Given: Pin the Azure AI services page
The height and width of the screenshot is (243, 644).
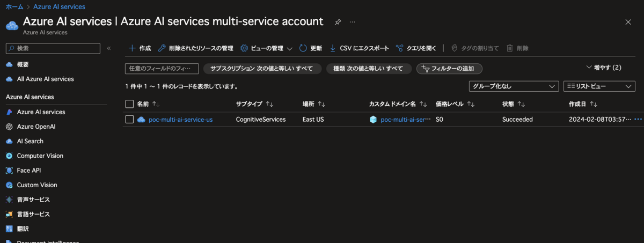Looking at the screenshot, I should pyautogui.click(x=338, y=22).
